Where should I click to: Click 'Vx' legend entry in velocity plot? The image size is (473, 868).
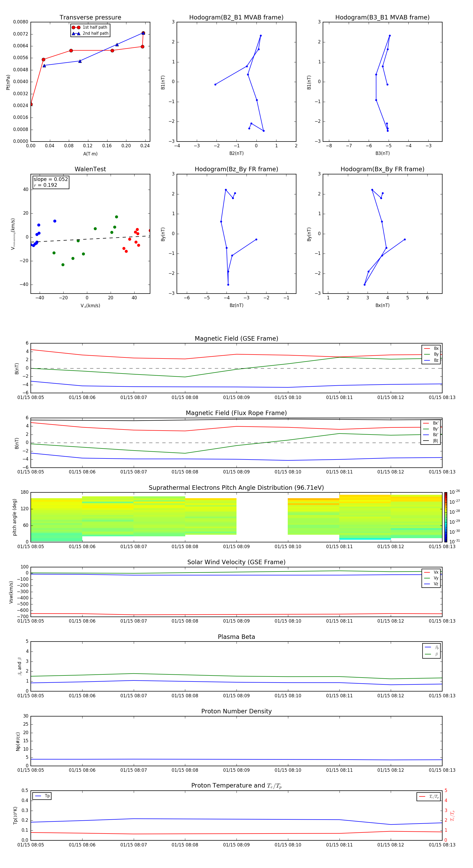point(431,572)
